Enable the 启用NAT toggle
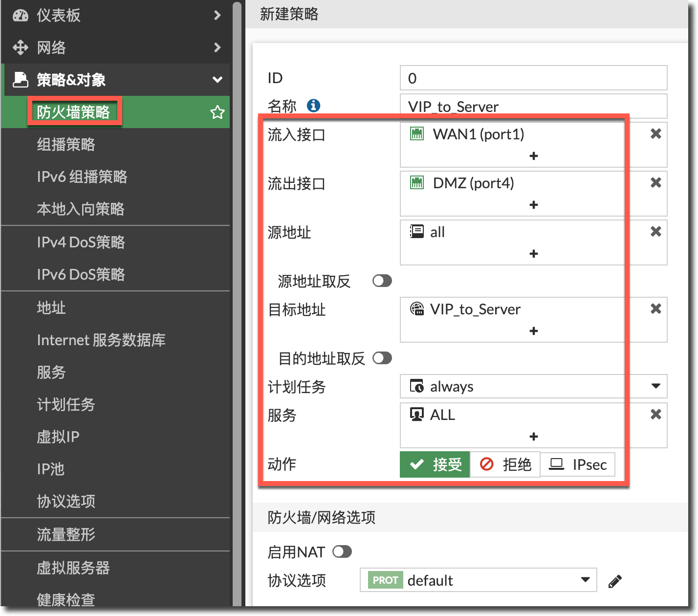This screenshot has height=616, width=698. 342,552
